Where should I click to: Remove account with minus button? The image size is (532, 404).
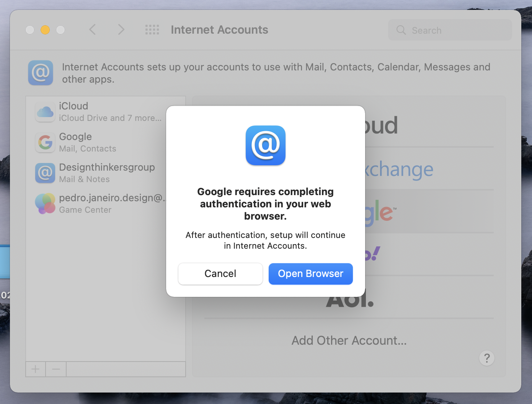(56, 369)
